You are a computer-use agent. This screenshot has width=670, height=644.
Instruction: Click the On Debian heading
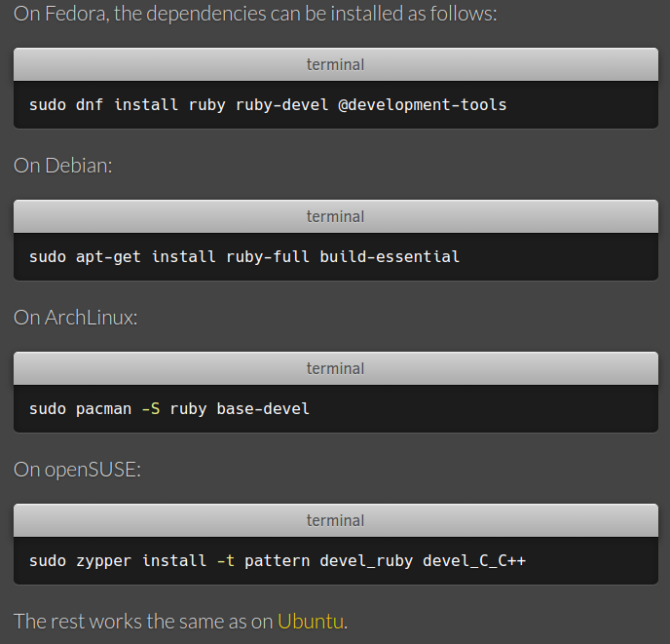click(62, 166)
